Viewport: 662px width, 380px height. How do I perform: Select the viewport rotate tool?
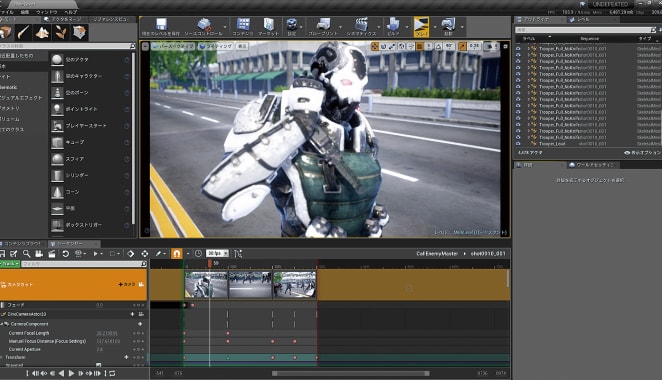pos(383,46)
